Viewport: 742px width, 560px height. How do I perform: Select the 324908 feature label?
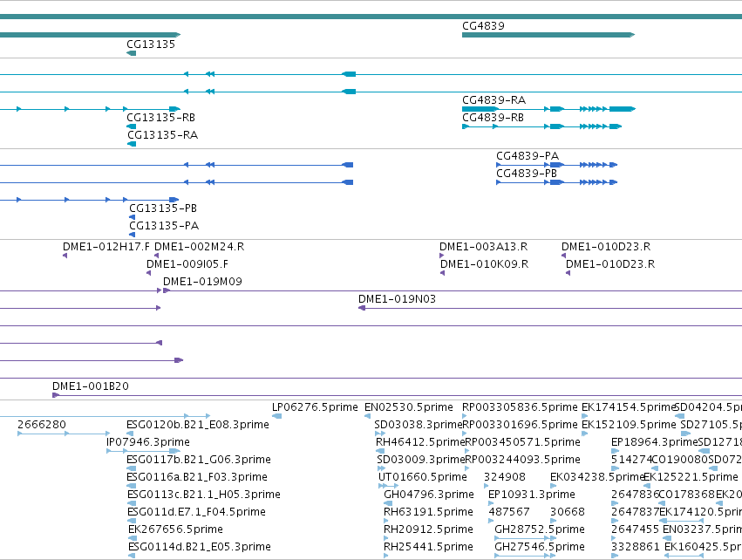tap(505, 478)
